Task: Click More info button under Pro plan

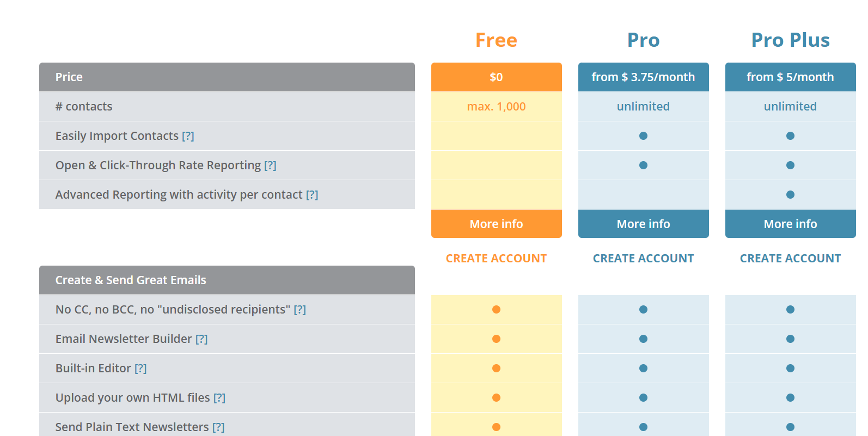Action: [x=644, y=224]
